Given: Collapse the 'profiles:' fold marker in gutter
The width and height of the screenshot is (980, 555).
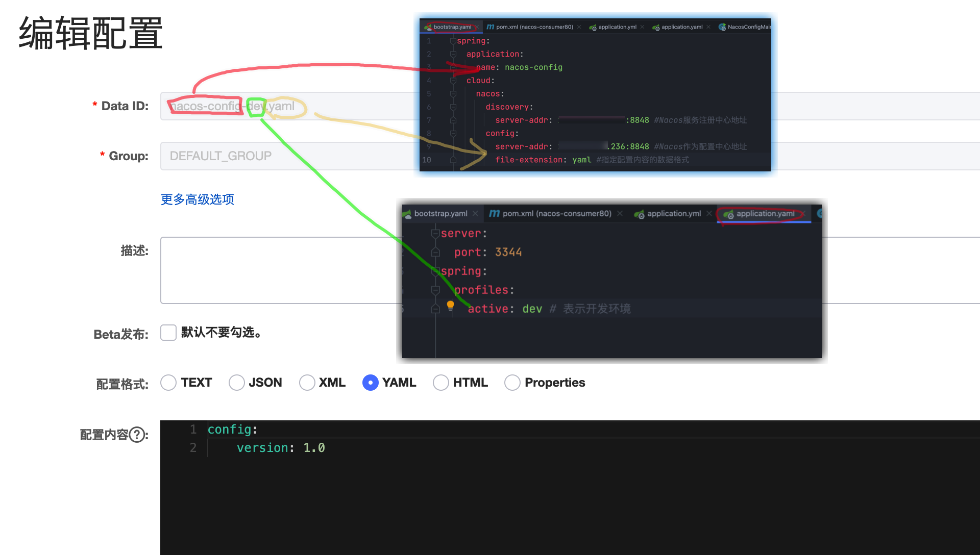Looking at the screenshot, I should (x=435, y=290).
